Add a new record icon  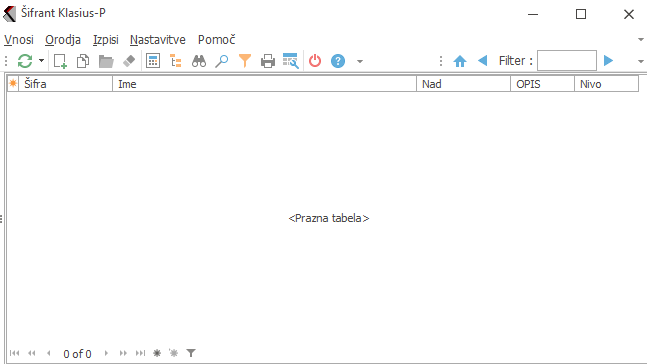pos(60,61)
